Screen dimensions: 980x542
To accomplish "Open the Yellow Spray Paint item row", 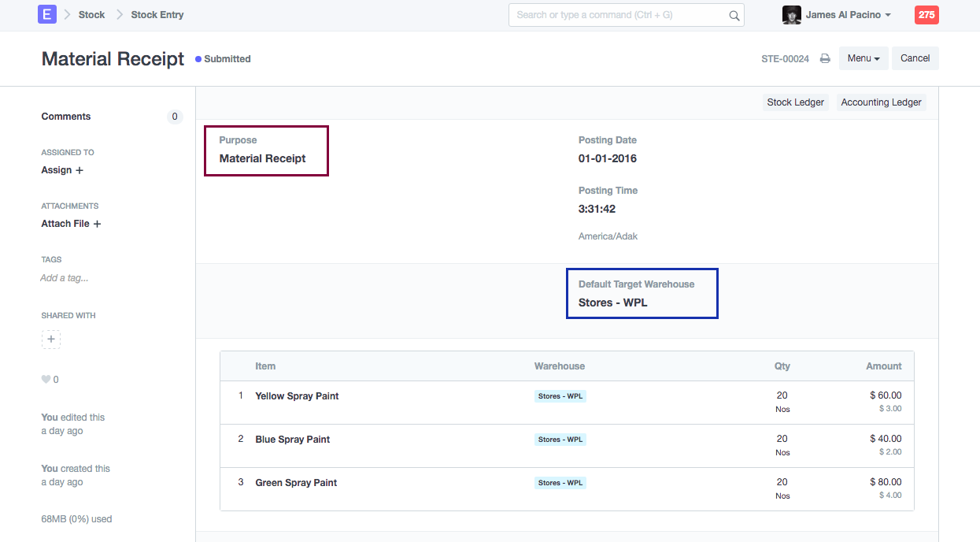I will tap(297, 396).
